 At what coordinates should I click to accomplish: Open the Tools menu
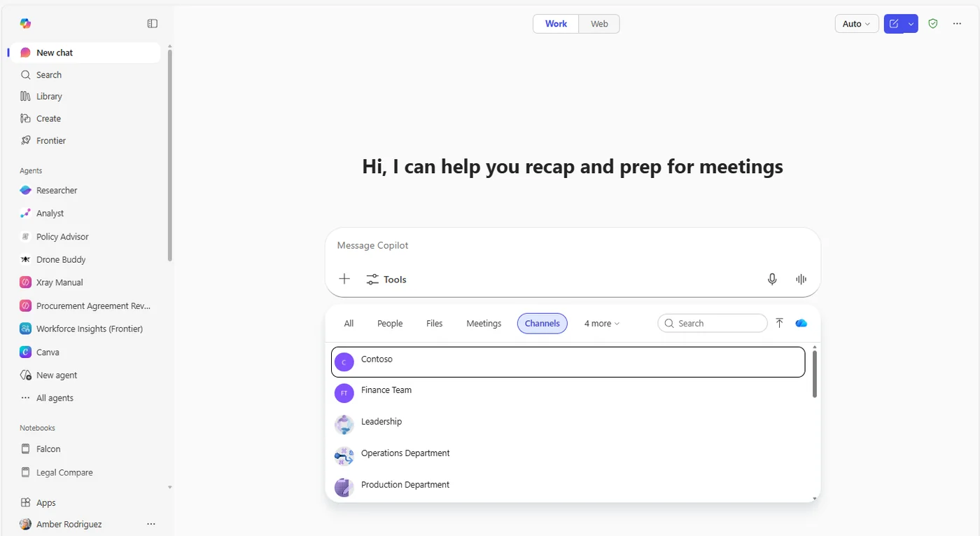click(386, 280)
